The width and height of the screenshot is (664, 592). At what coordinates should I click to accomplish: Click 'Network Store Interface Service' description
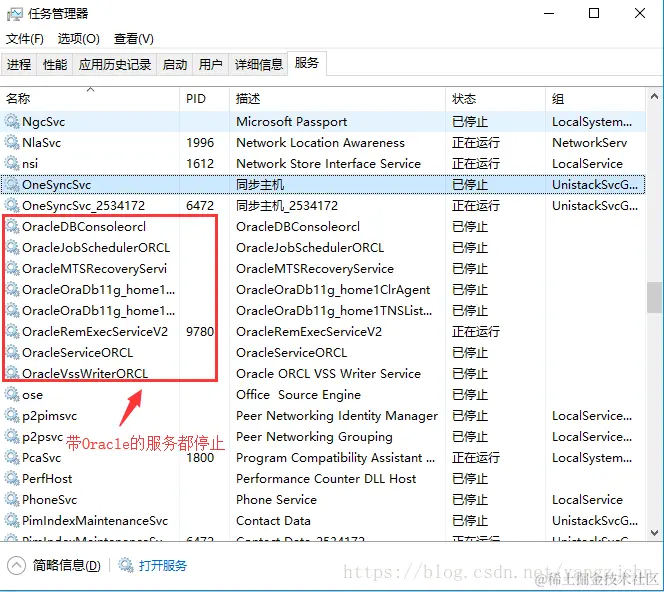pyautogui.click(x=328, y=163)
